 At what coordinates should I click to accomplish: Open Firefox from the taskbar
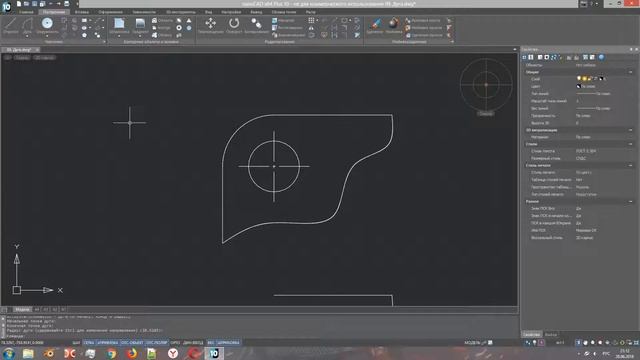coord(131,353)
